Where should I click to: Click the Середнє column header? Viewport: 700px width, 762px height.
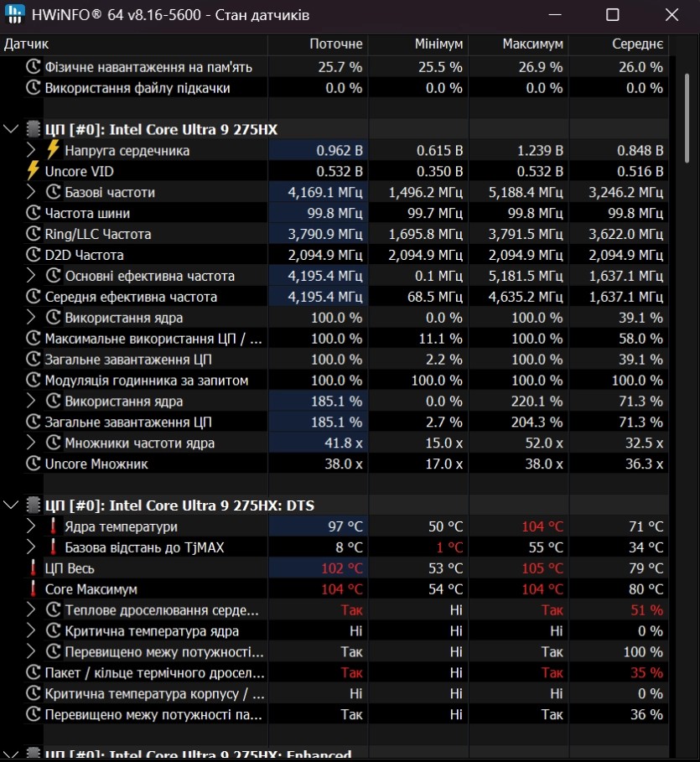coord(637,44)
